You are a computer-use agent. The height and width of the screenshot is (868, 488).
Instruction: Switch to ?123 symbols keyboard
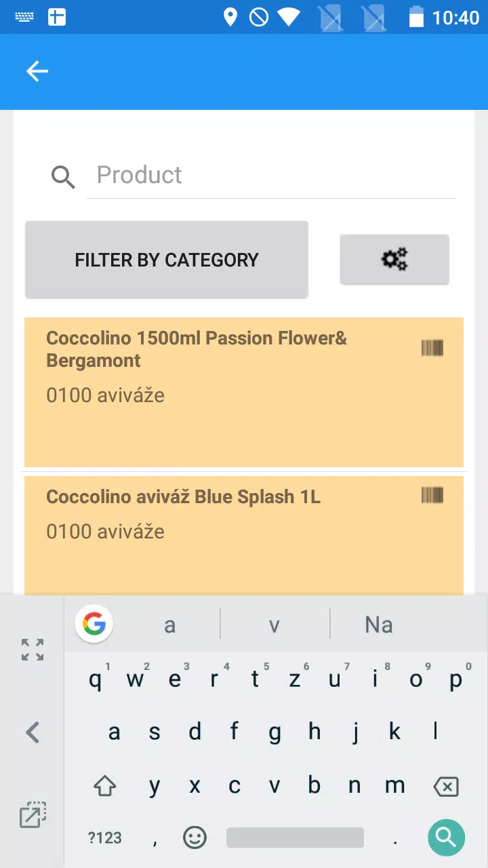pos(105,838)
